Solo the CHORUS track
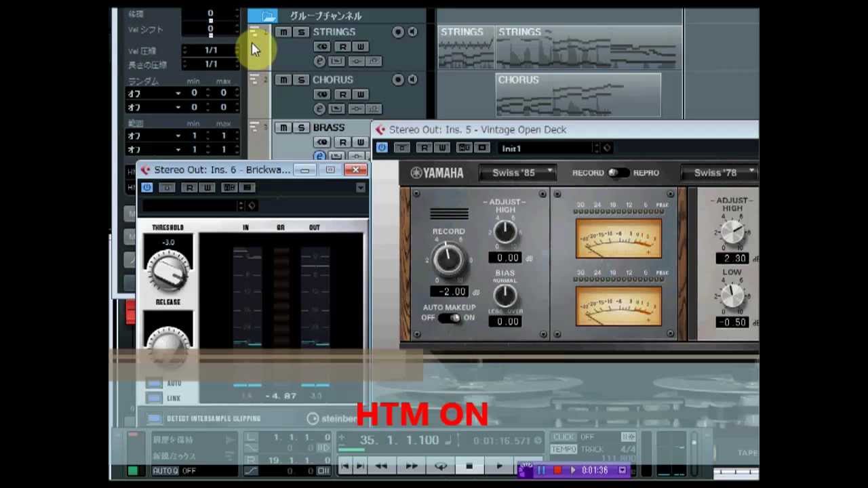This screenshot has width=868, height=488. pyautogui.click(x=300, y=80)
